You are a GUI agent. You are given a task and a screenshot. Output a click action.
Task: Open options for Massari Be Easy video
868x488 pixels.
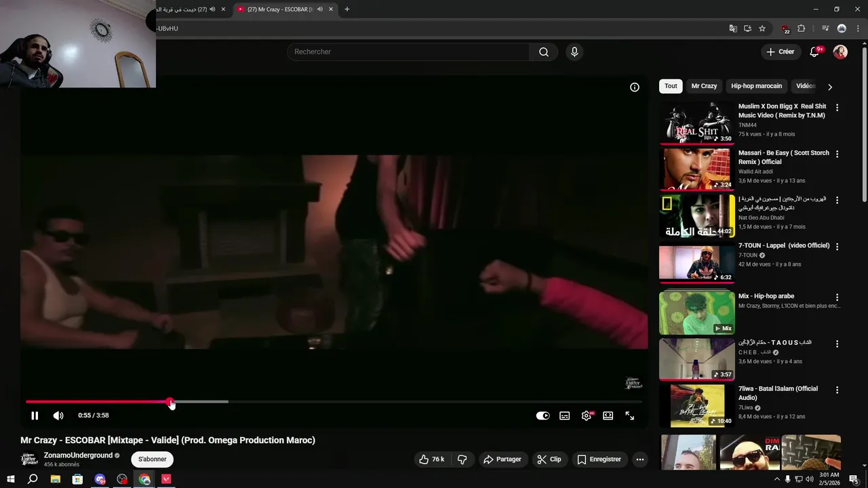(x=837, y=154)
